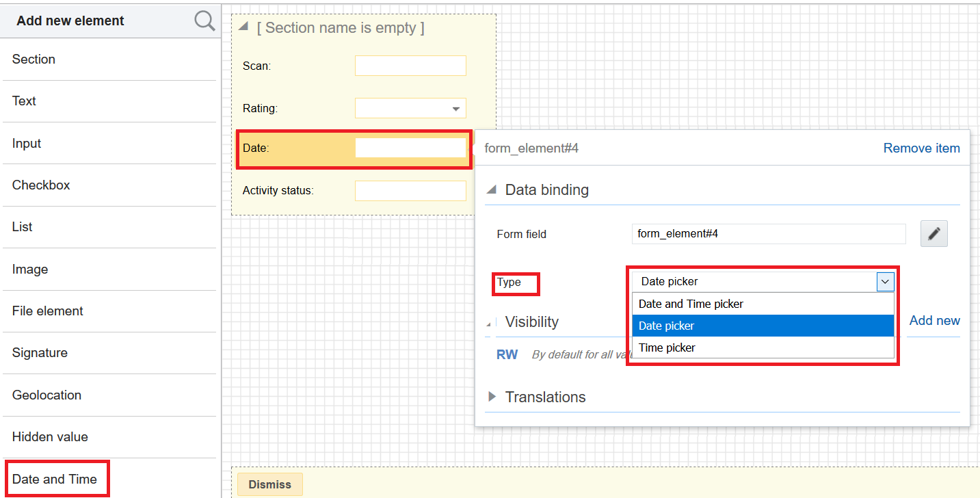Add a Geolocation element
This screenshot has width=980, height=498.
tap(47, 395)
